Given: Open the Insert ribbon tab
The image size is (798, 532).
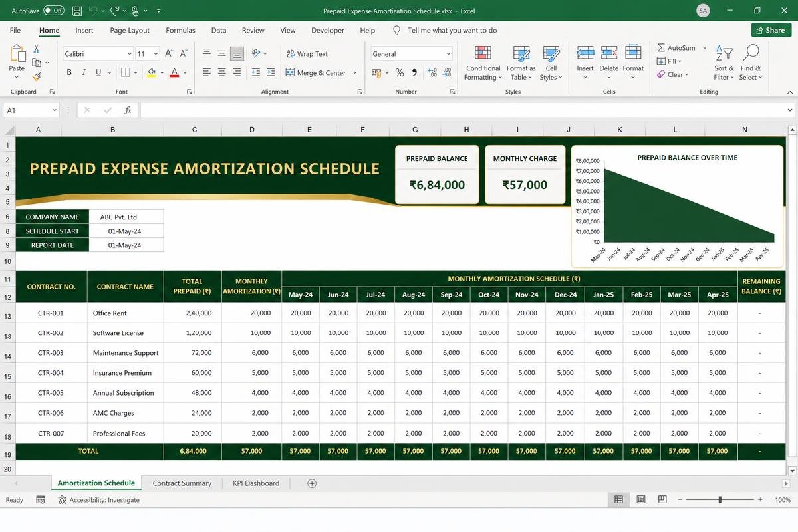Looking at the screenshot, I should (x=84, y=30).
